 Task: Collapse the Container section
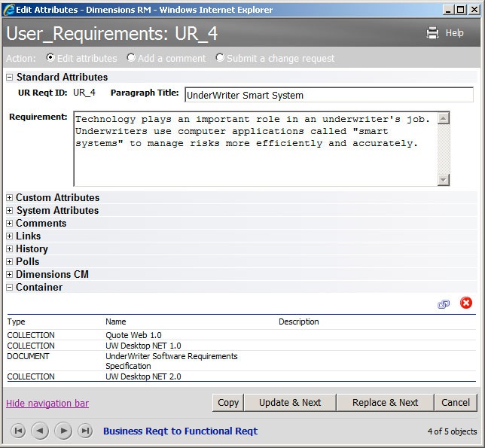[10, 288]
